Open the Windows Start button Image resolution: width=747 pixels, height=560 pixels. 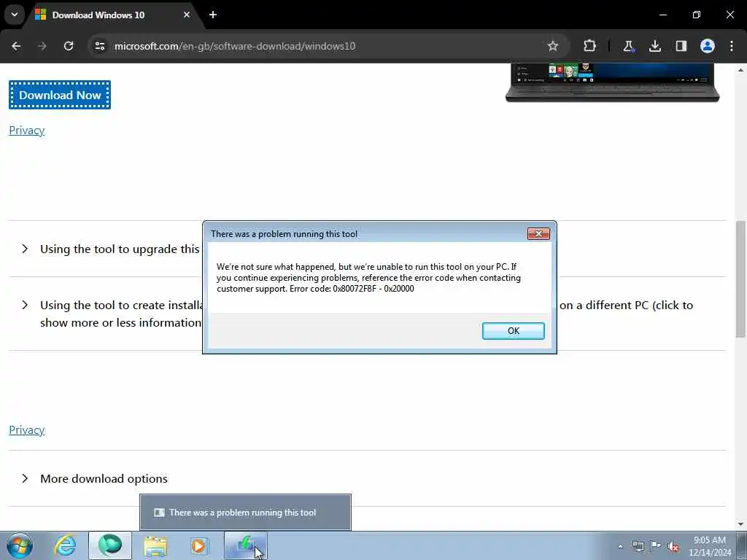tap(20, 545)
